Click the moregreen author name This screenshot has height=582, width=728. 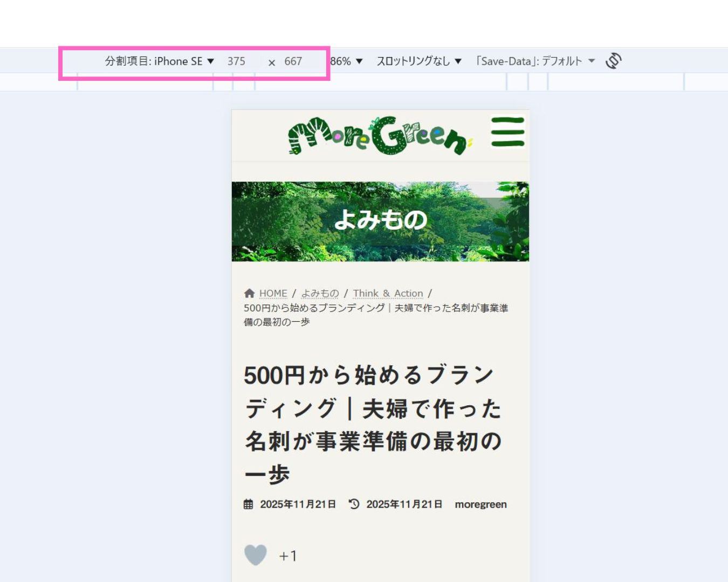pyautogui.click(x=480, y=504)
